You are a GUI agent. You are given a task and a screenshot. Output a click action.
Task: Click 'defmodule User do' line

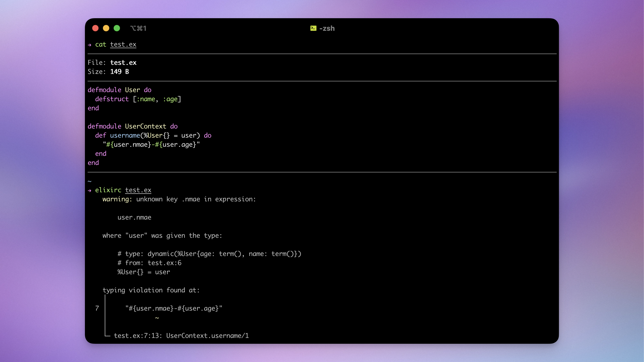pos(119,90)
